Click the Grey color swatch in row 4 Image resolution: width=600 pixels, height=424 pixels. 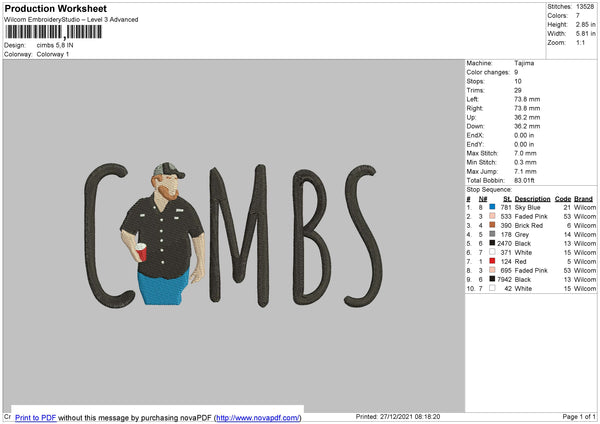pos(492,234)
